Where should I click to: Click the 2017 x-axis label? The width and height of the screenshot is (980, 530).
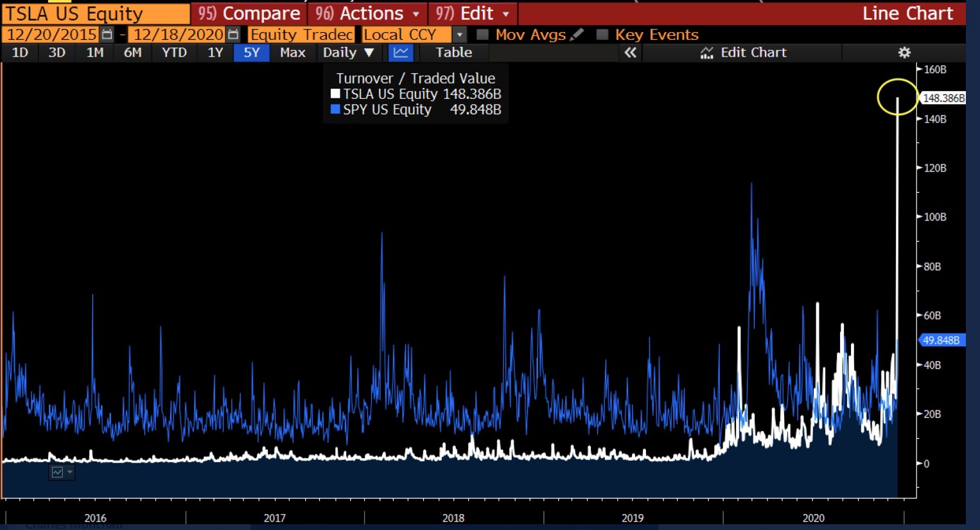(275, 518)
